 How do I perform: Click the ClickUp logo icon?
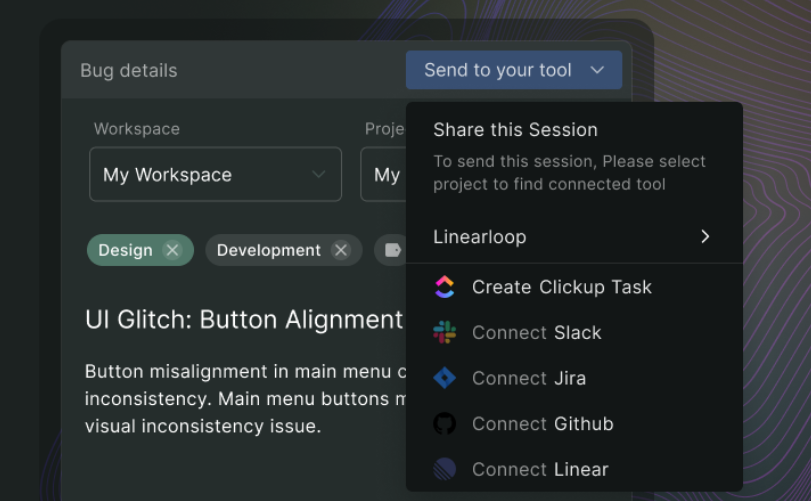[x=445, y=288]
